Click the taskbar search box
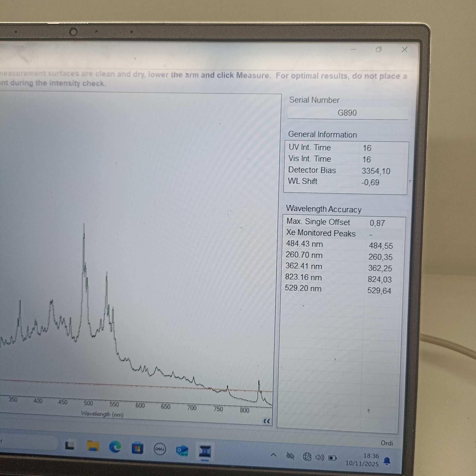Viewport: 476px width, 476px height. (x=27, y=443)
